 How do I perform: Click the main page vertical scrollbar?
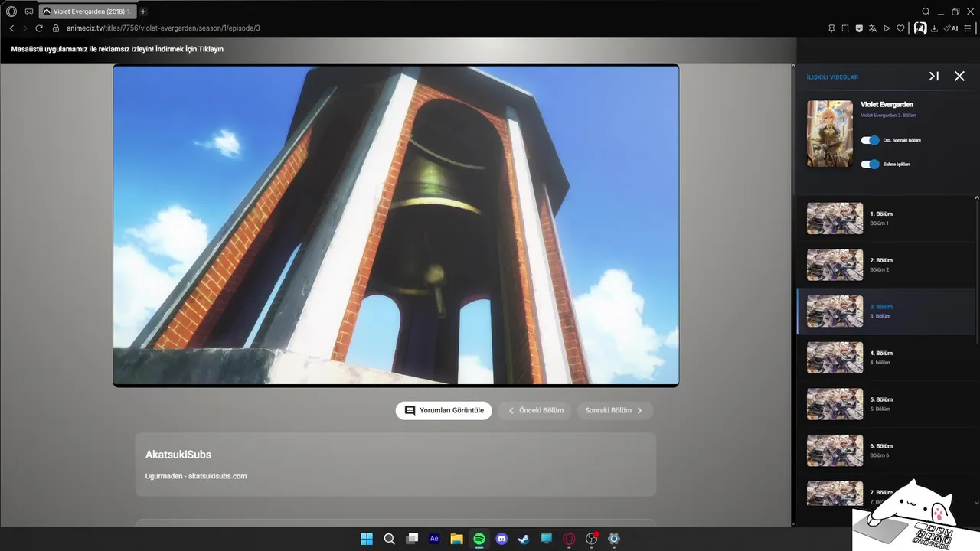coord(792,295)
